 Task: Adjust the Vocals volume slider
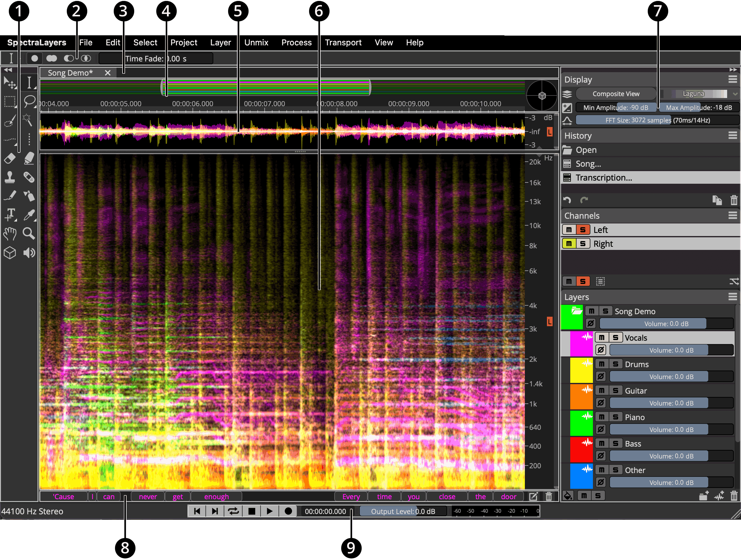(x=671, y=350)
